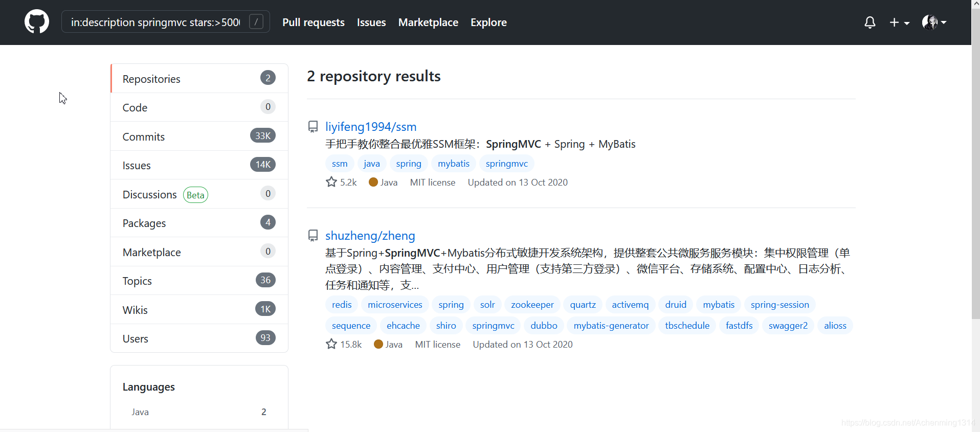
Task: Open spring tag under shuzheng/zheng
Action: pos(451,305)
